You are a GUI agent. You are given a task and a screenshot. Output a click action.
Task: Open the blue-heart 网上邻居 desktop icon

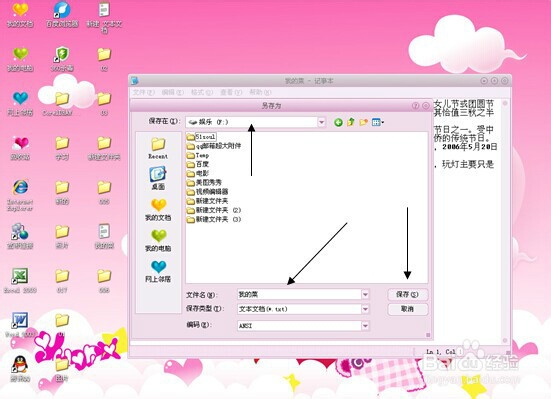tap(20, 103)
